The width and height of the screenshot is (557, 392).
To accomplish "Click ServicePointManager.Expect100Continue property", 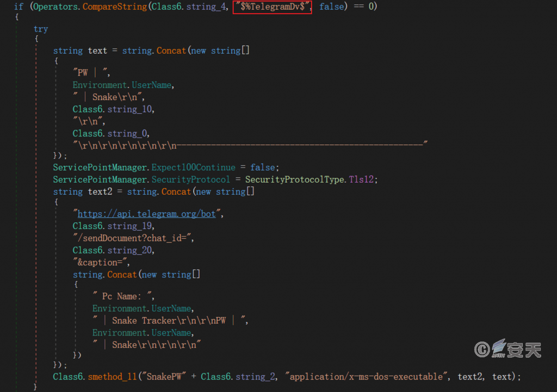I will pos(144,167).
